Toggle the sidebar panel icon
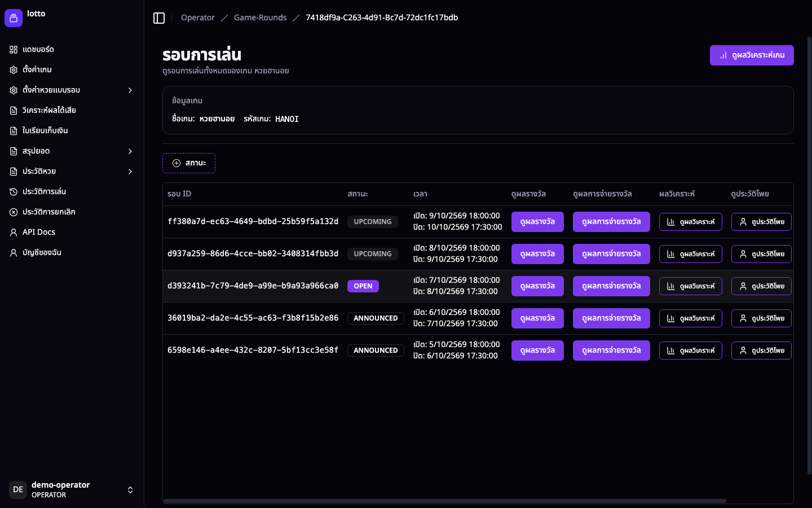This screenshot has width=812, height=508. pyautogui.click(x=159, y=18)
